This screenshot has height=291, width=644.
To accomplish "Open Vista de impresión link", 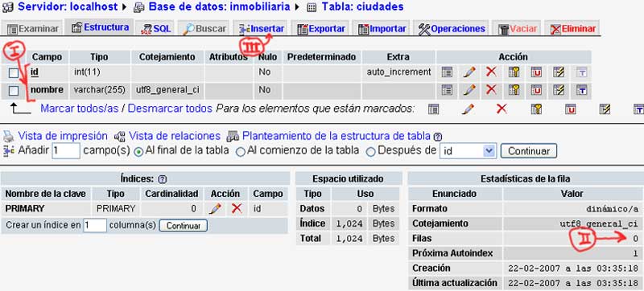I will click(63, 136).
